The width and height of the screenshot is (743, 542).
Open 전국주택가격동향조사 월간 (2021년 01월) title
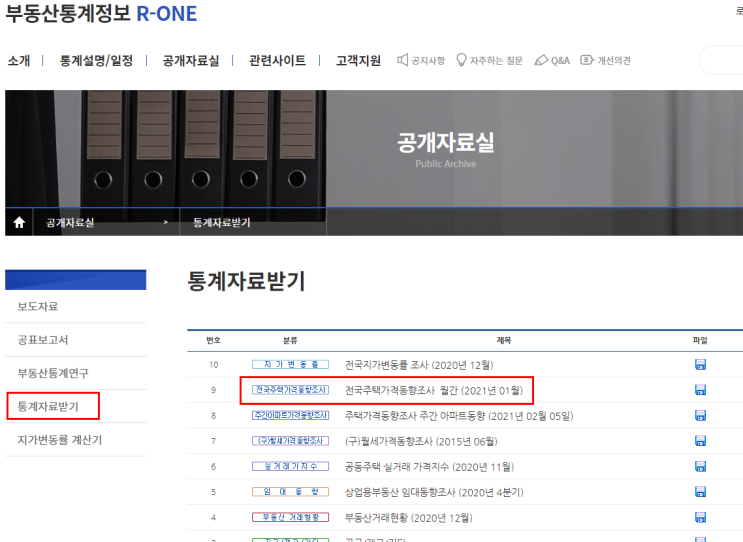tap(434, 390)
